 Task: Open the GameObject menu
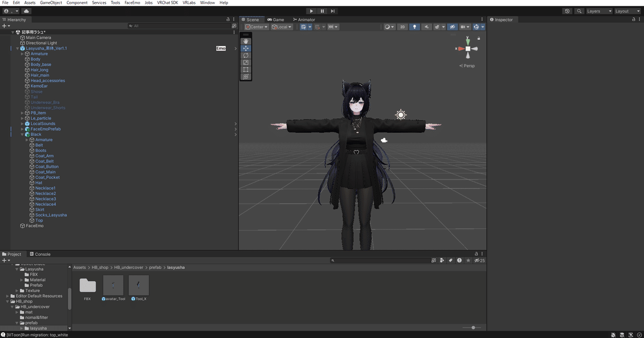[51, 3]
